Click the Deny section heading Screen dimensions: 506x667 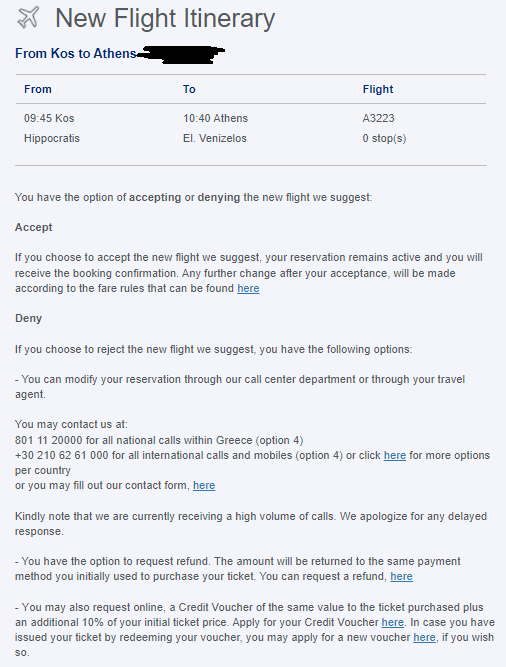28,319
